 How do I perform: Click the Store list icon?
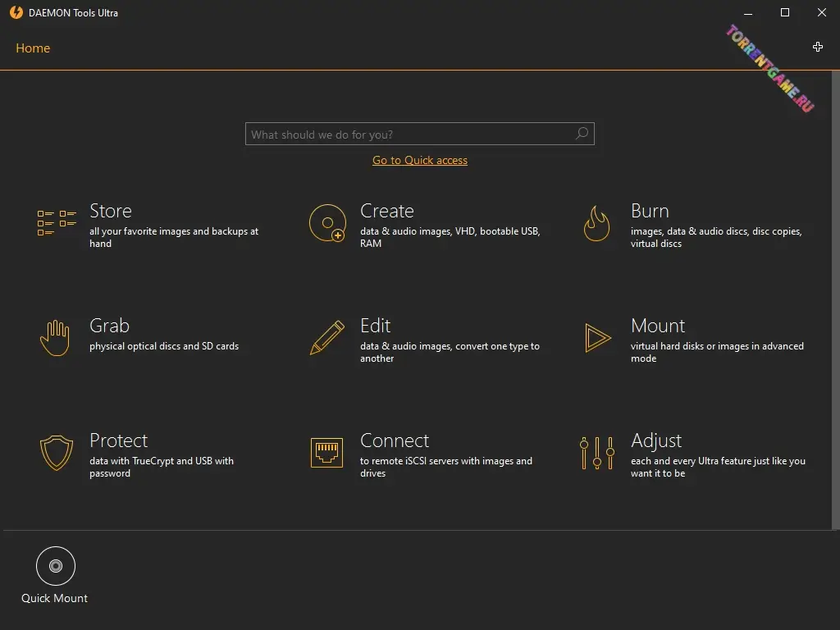[57, 222]
